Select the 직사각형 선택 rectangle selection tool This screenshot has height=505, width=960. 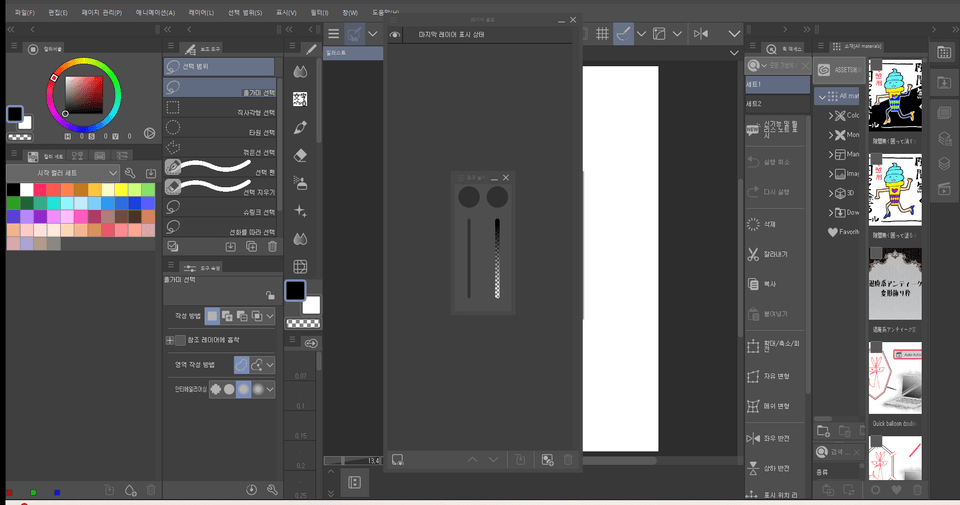pos(220,107)
